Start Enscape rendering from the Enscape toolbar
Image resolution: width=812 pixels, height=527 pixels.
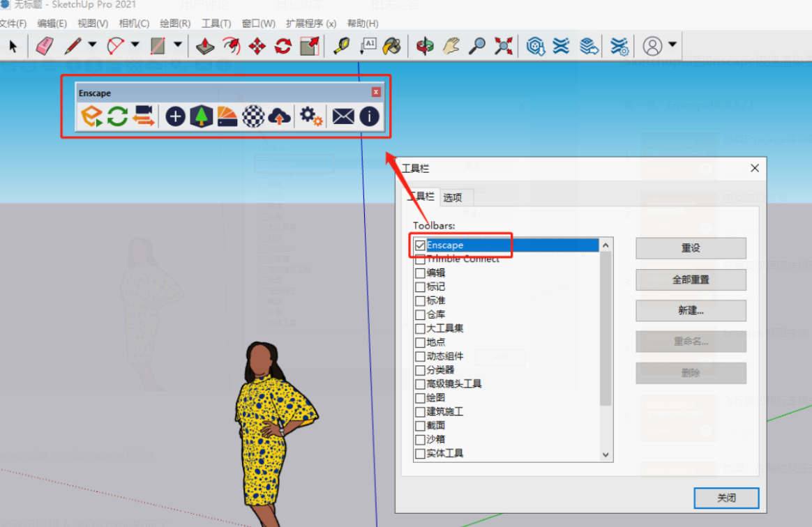[91, 116]
